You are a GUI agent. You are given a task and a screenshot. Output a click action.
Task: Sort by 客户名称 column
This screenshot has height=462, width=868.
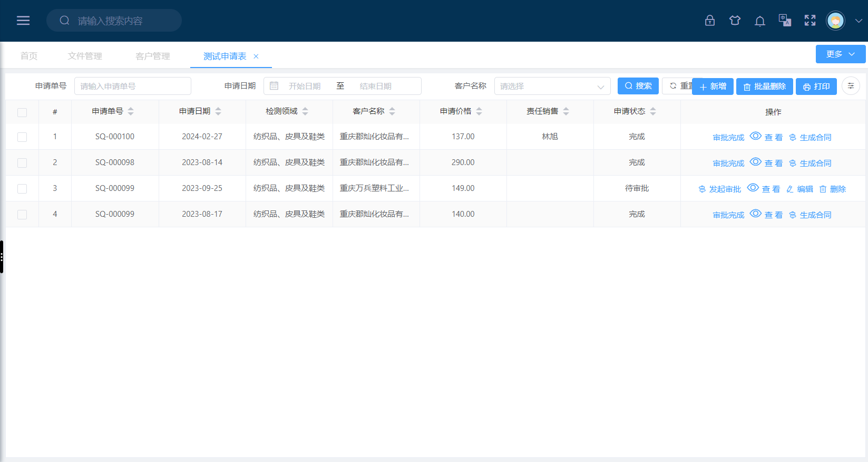coord(392,111)
